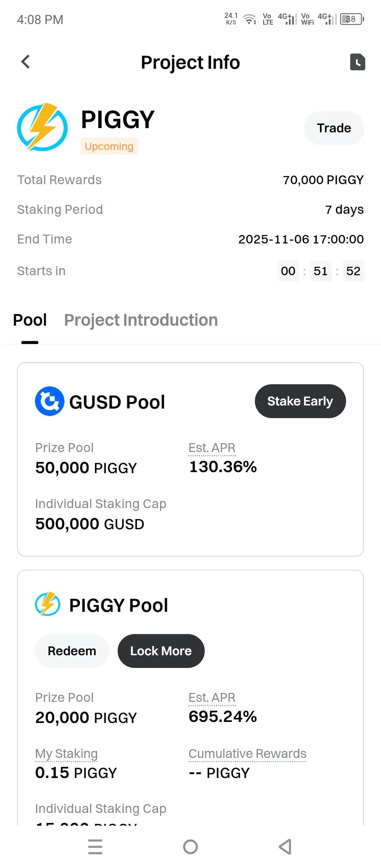Tap Est. APR label in PIGGY Pool

pos(212,698)
